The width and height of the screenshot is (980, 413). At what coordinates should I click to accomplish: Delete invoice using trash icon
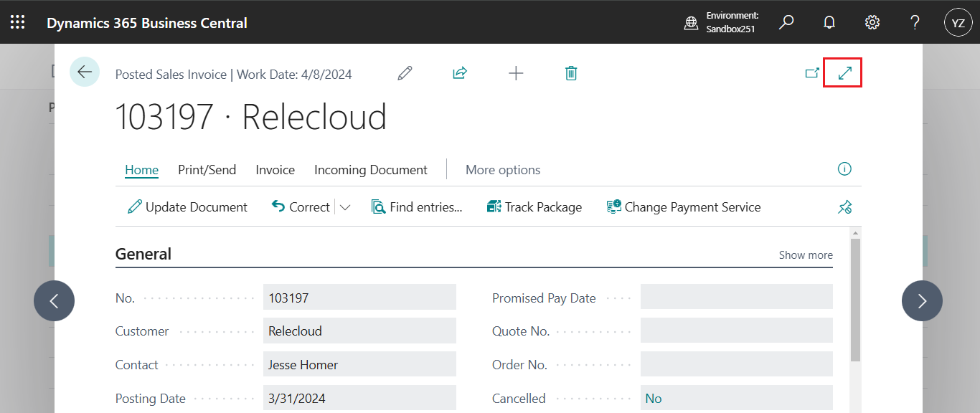pyautogui.click(x=571, y=72)
